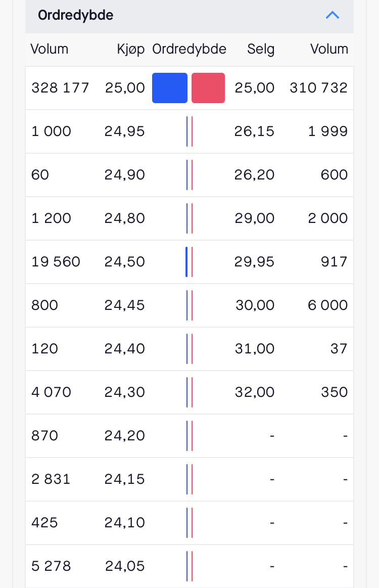The width and height of the screenshot is (379, 588).
Task: Click the buy price 24,50 row
Action: click(x=189, y=262)
